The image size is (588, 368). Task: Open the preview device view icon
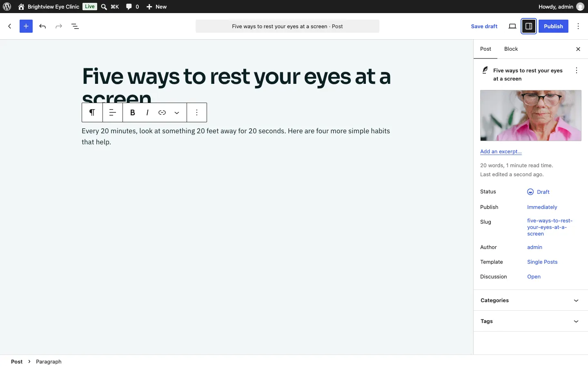pyautogui.click(x=512, y=26)
